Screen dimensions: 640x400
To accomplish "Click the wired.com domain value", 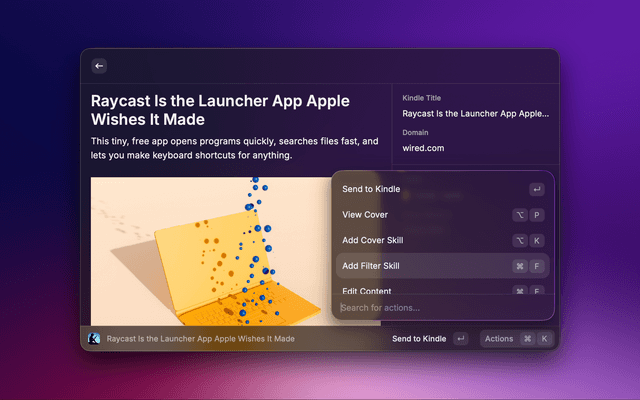I will coord(423,148).
